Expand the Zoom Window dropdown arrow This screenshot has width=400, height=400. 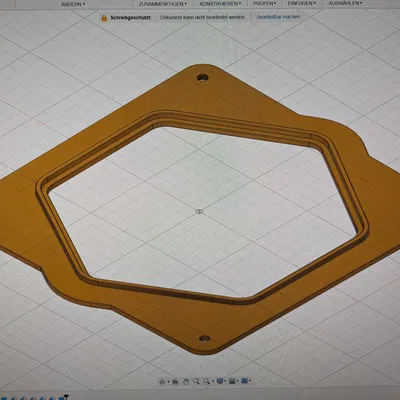[x=213, y=381]
